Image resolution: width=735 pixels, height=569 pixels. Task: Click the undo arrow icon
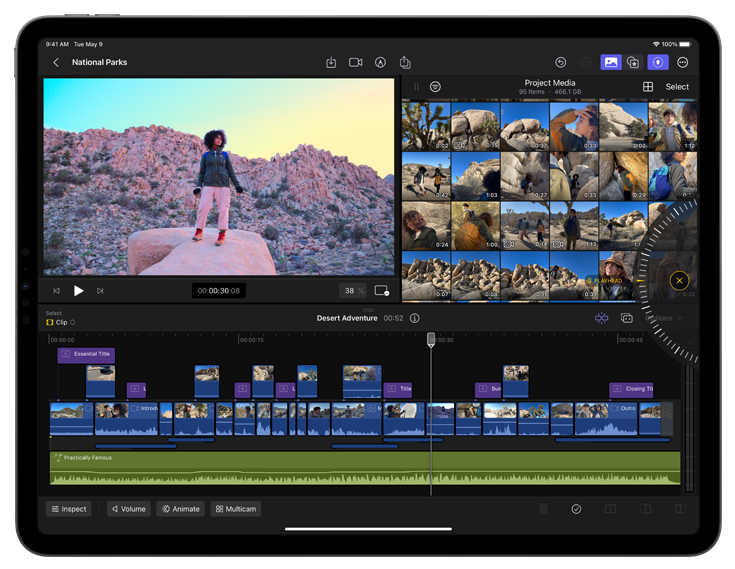(561, 62)
